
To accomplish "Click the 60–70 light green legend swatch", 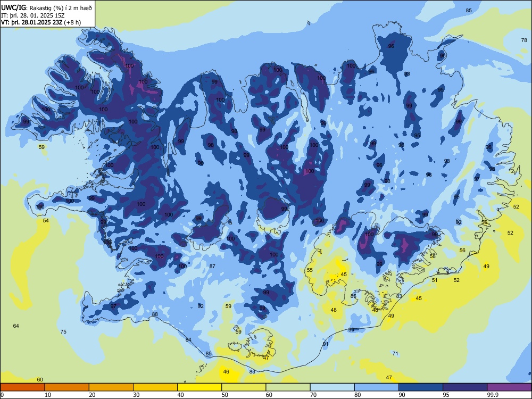I will coord(288,387).
